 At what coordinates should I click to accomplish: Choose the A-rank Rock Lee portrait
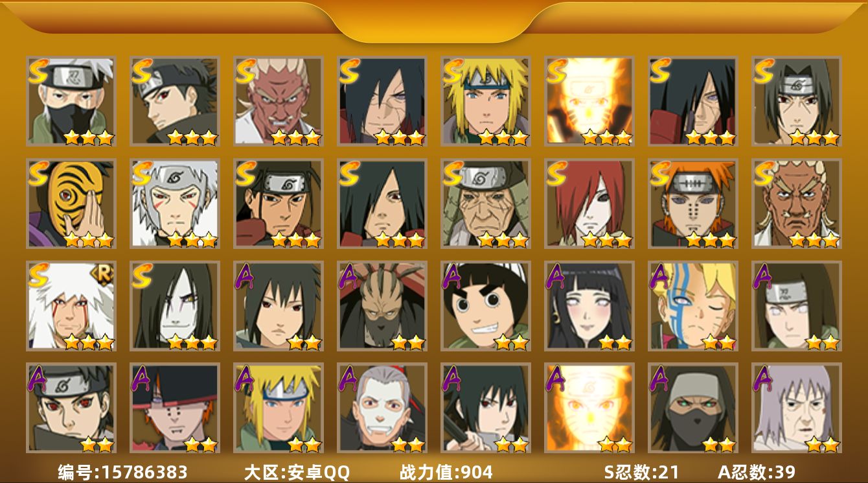point(486,305)
